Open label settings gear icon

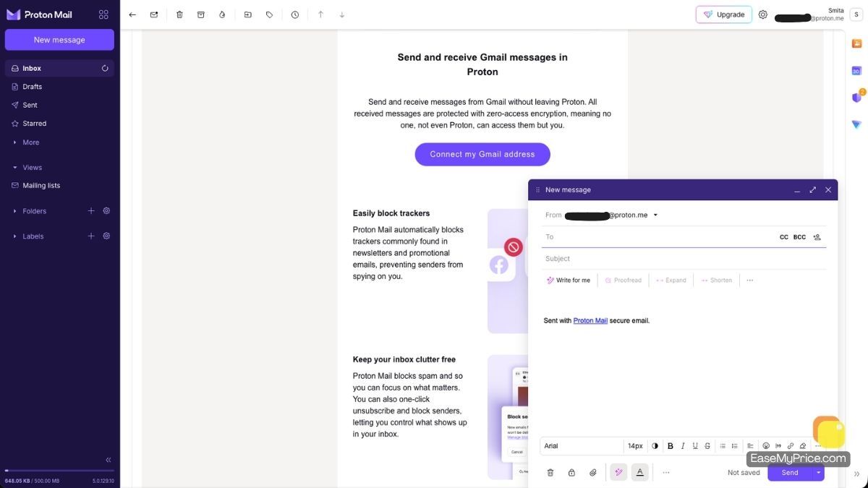tap(106, 236)
